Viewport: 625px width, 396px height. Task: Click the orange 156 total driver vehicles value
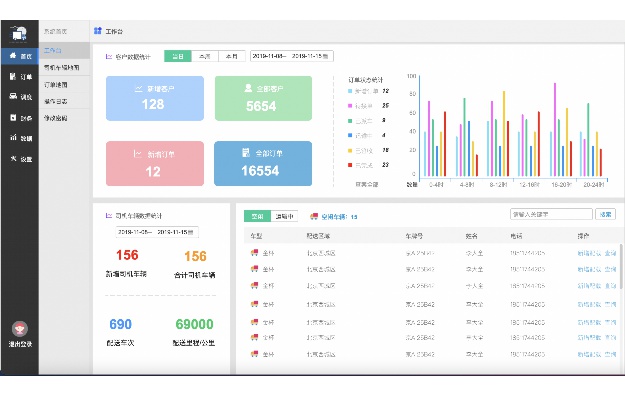[195, 256]
